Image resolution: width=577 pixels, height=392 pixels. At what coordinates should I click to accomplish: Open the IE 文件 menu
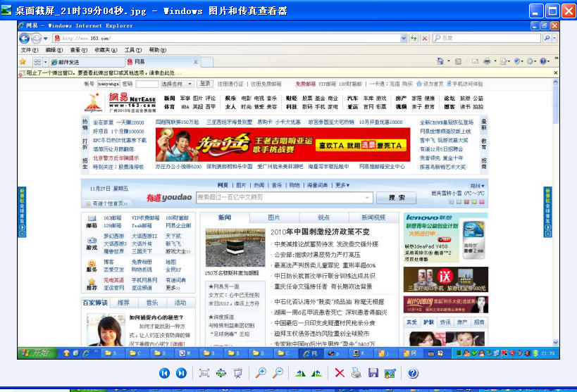(29, 50)
